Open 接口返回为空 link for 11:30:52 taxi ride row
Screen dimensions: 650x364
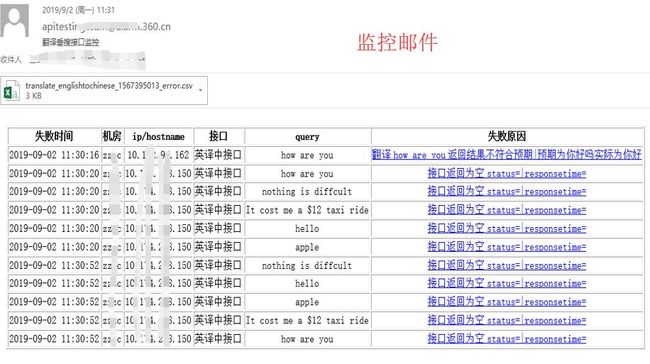tap(507, 320)
